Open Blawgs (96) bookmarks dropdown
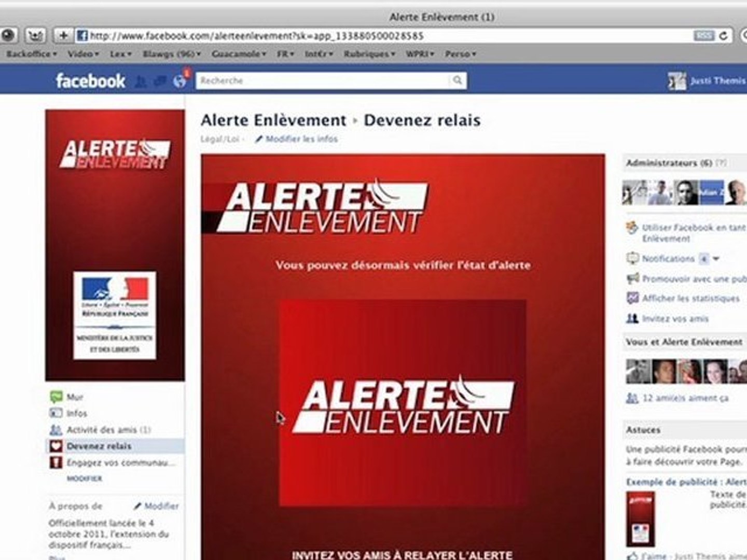Image resolution: width=747 pixels, height=560 pixels. [172, 54]
